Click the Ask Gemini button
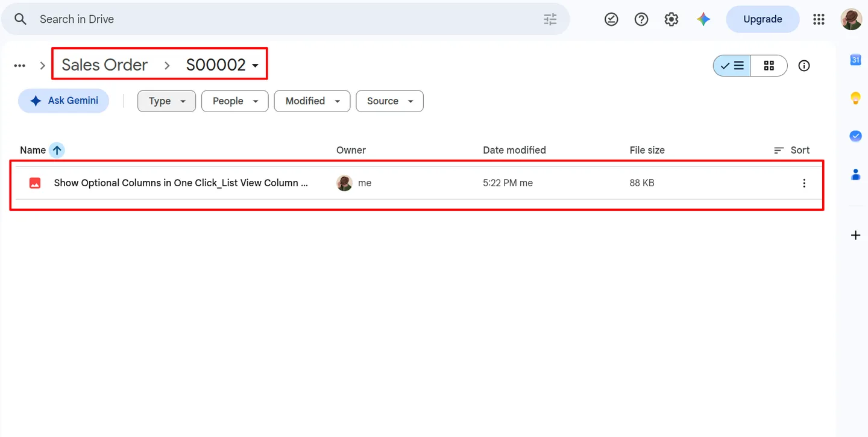The width and height of the screenshot is (868, 437). 64,101
